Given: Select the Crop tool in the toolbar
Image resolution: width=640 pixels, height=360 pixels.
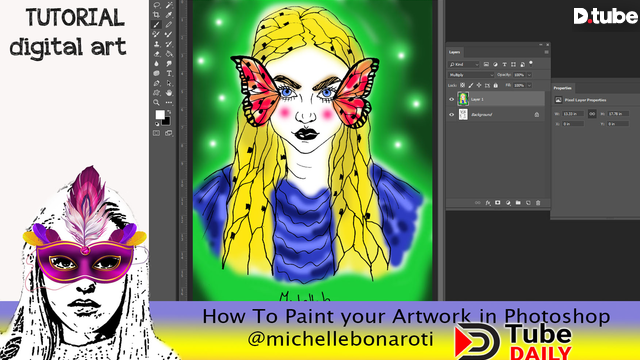Looking at the screenshot, I should tap(156, 15).
